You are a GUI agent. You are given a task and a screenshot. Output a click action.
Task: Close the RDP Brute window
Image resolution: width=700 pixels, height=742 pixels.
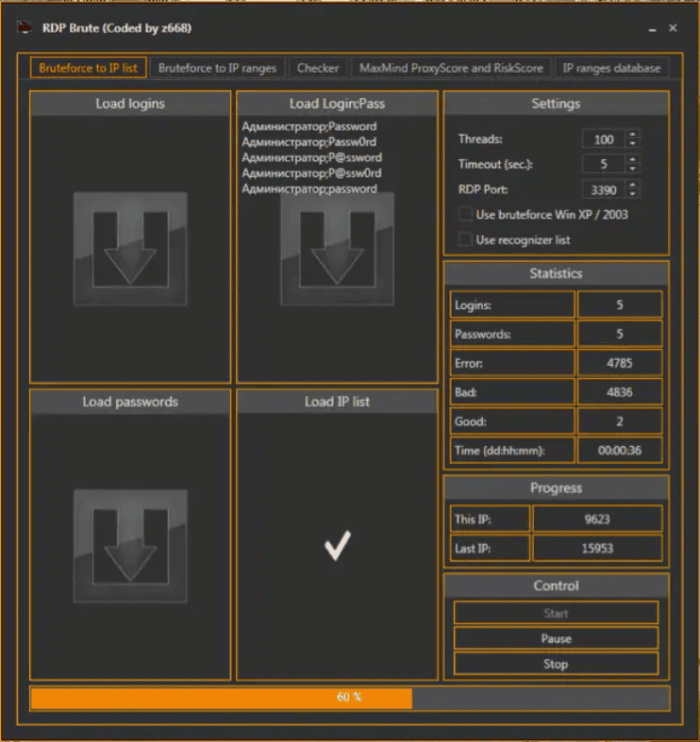[x=673, y=28]
